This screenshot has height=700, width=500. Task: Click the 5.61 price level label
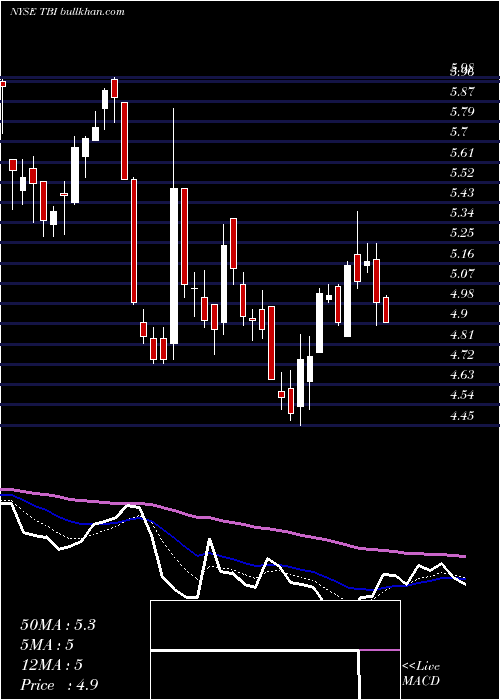coord(462,153)
